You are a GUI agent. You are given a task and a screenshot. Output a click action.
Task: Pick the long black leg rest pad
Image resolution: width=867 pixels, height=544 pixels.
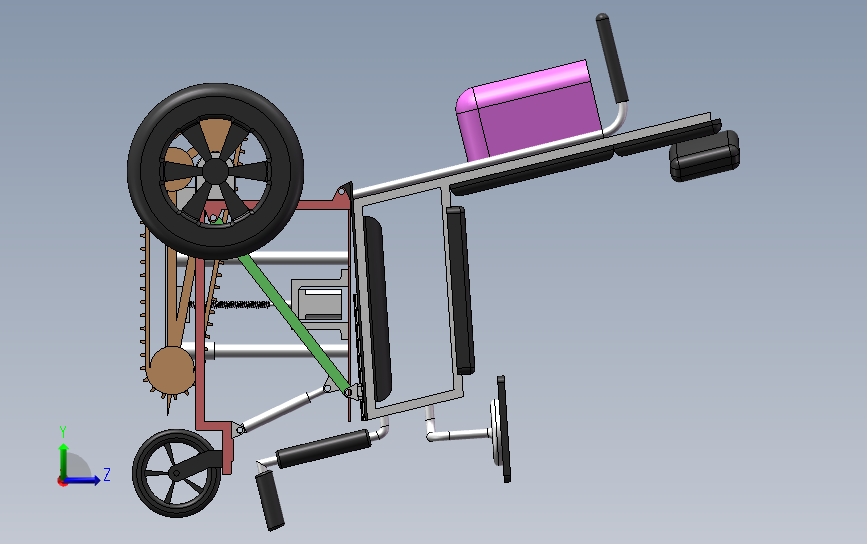[x=323, y=449]
